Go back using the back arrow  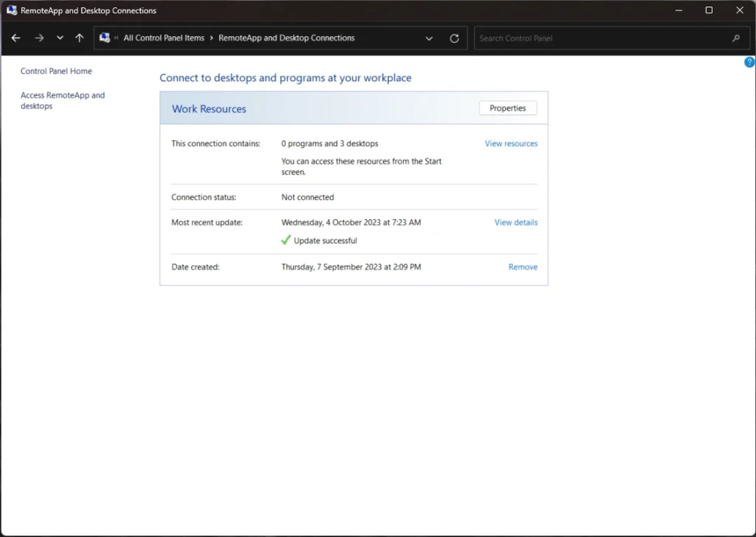click(x=16, y=38)
